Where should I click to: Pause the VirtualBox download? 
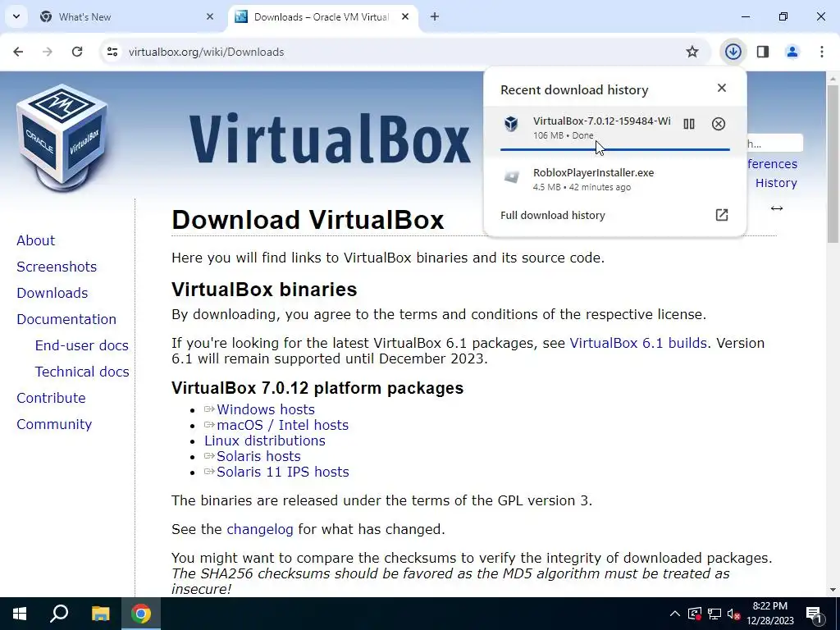(x=689, y=125)
